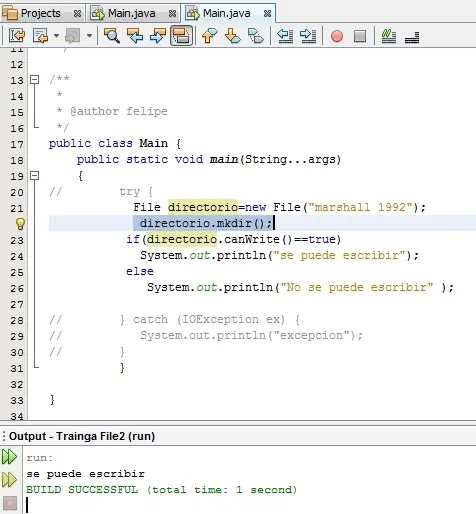Click "directorio.mkdir();" in the code
The width and height of the screenshot is (476, 514).
[206, 223]
